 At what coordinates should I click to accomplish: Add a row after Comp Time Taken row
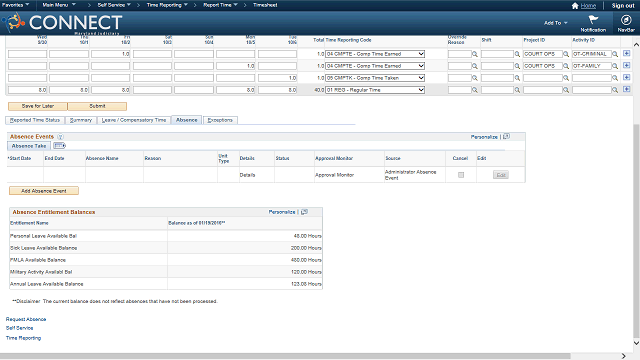point(627,77)
